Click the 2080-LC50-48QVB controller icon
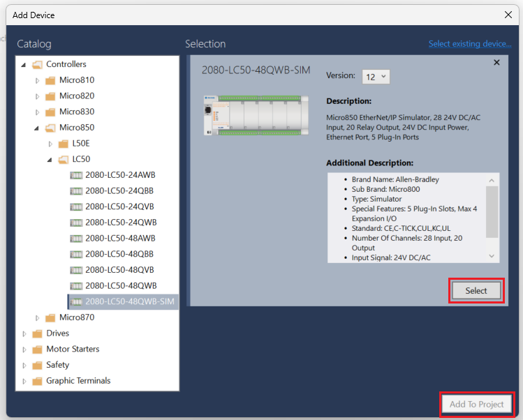 (x=76, y=270)
